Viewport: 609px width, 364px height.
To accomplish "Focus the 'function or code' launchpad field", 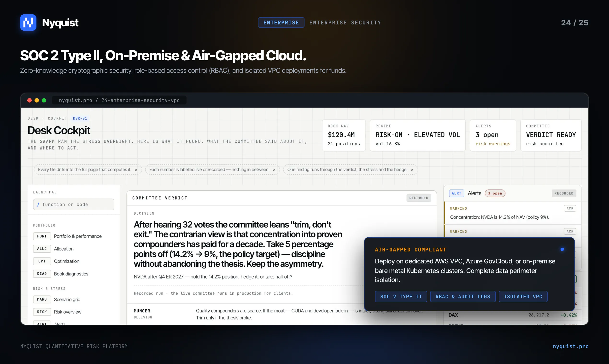I will tap(74, 204).
